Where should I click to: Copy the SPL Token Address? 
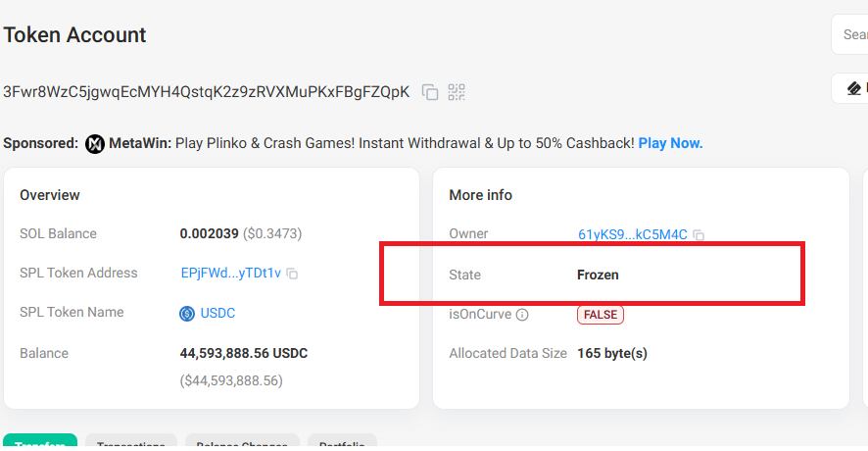(292, 274)
